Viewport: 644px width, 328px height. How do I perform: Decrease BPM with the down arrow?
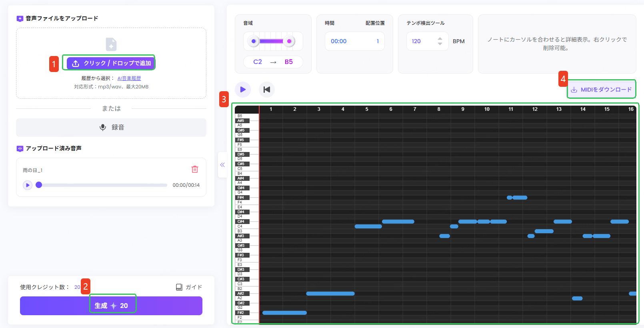(x=440, y=44)
